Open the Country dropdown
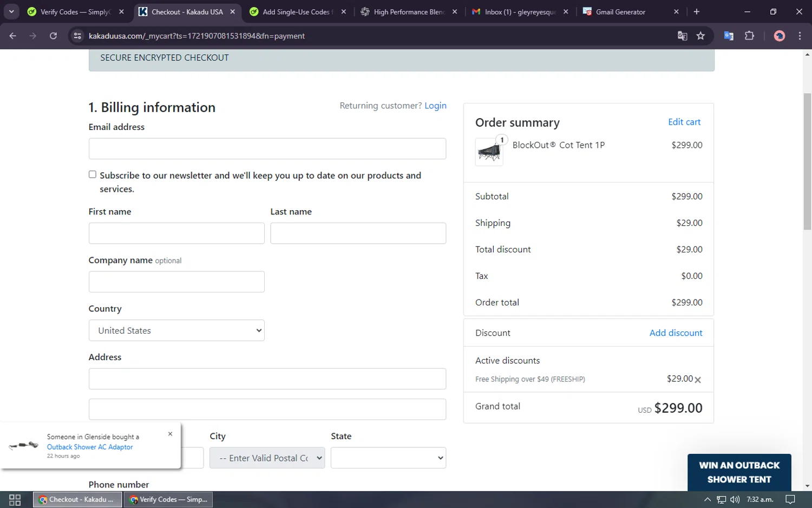812x508 pixels. click(x=176, y=330)
